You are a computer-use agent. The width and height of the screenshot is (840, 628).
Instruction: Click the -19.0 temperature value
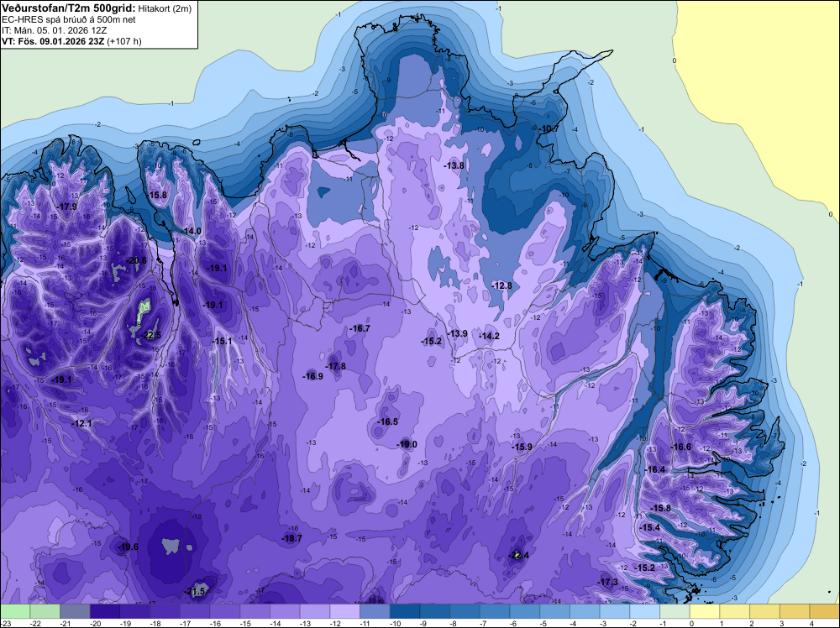407,444
